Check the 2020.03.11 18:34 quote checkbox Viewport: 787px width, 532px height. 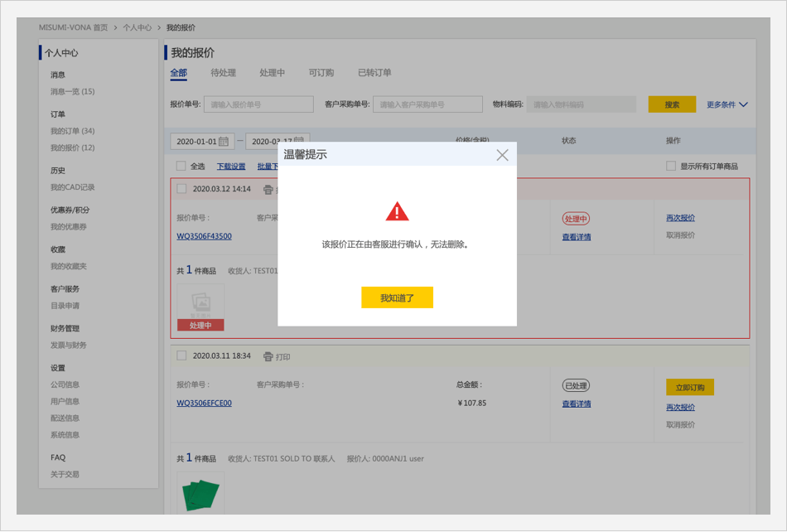181,356
